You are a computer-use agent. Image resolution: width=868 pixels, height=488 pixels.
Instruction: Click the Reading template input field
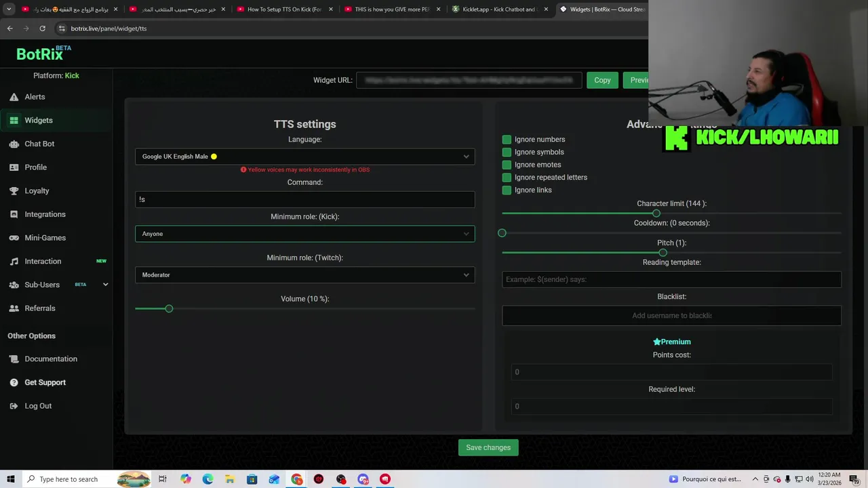pyautogui.click(x=671, y=279)
